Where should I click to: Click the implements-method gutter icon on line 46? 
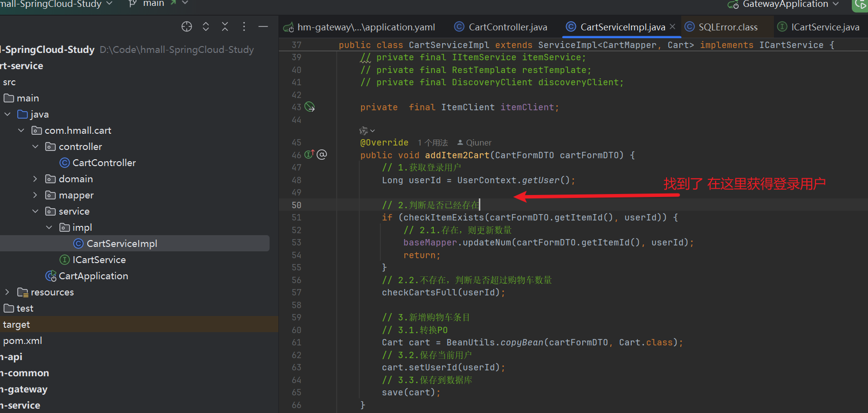click(x=309, y=155)
